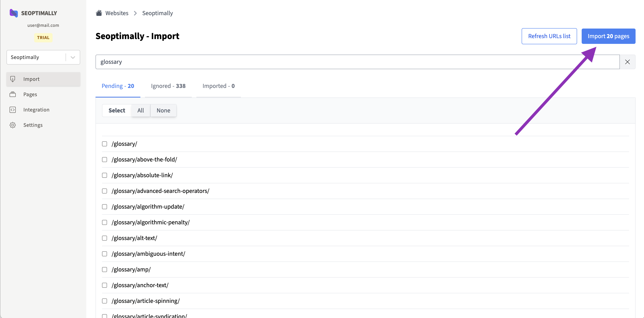Expand the Seoptimally website dropdown arrow

pyautogui.click(x=73, y=57)
